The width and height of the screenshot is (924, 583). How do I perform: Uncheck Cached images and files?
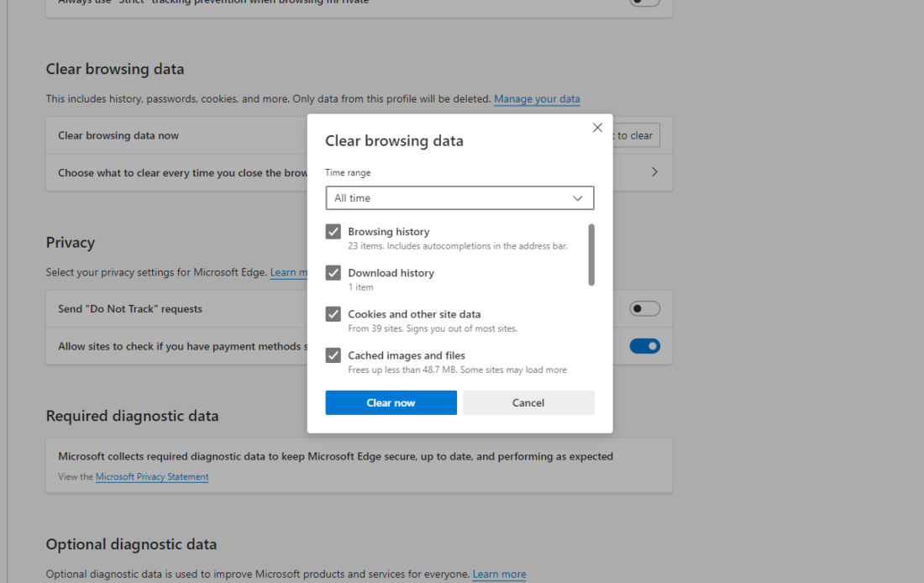[x=333, y=355]
